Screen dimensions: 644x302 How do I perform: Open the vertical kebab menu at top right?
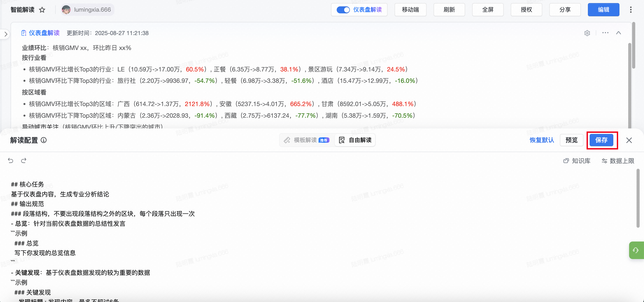(x=631, y=10)
